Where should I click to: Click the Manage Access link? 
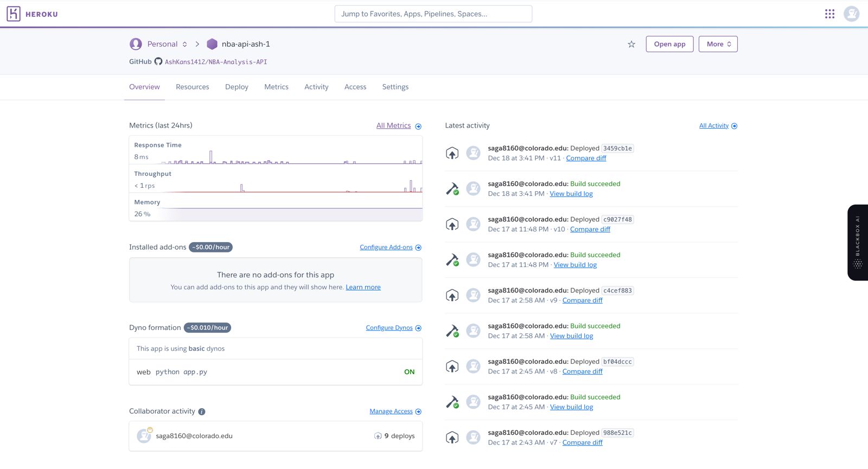(391, 411)
